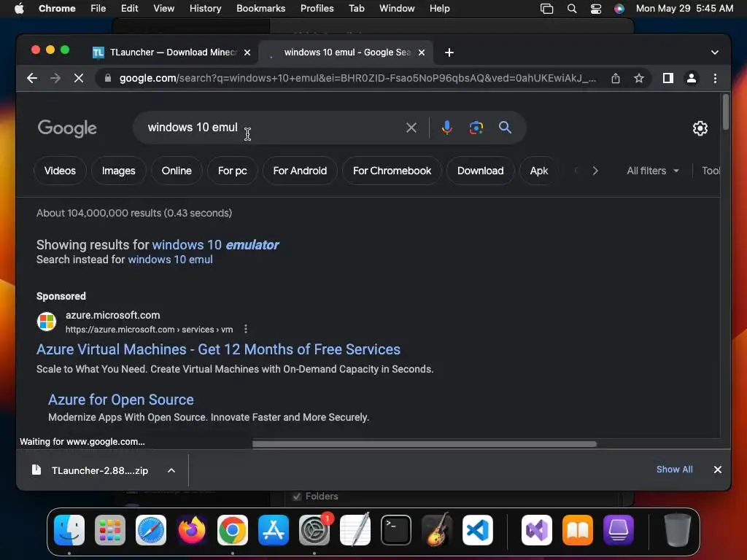Close the TLauncher tab
This screenshot has width=747, height=560.
pyautogui.click(x=247, y=52)
